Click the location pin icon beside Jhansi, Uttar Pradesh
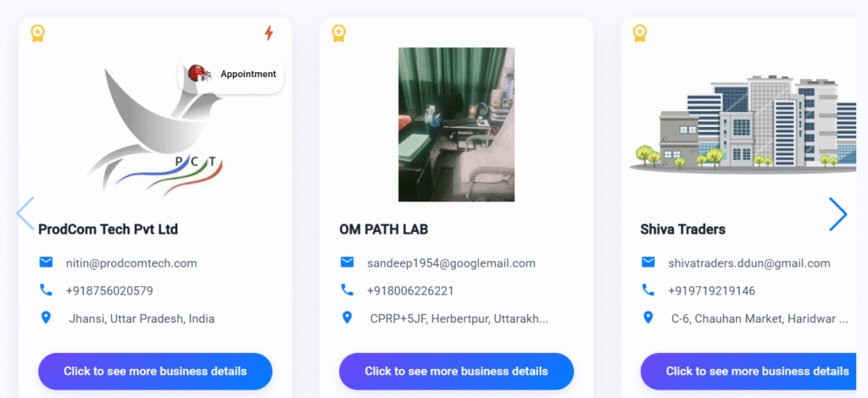 (46, 318)
